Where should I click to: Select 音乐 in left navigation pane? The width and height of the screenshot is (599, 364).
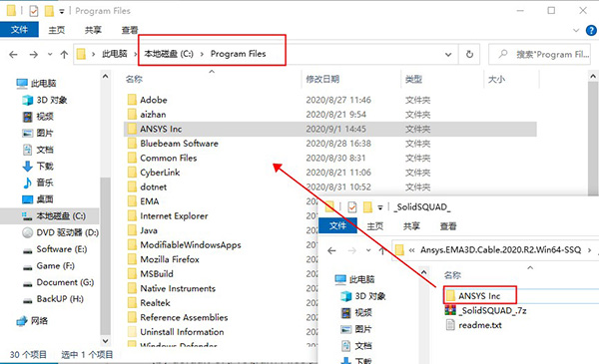[x=38, y=182]
